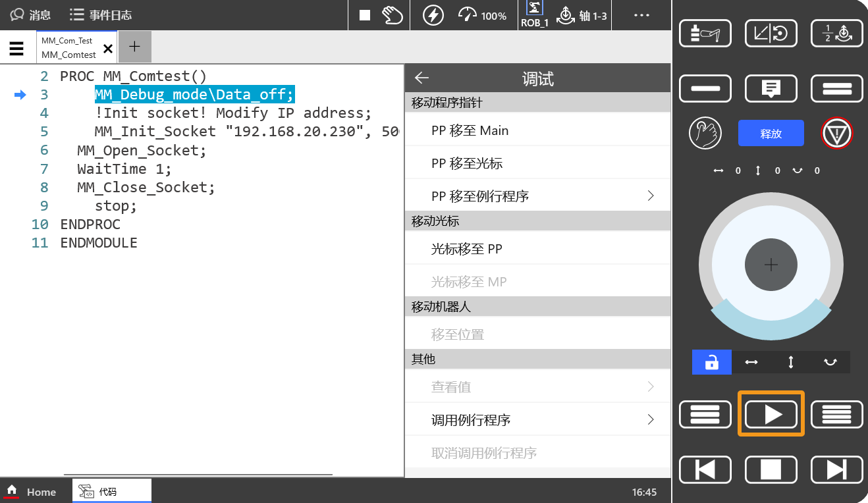Expand the 调用例行程序 option

537,419
